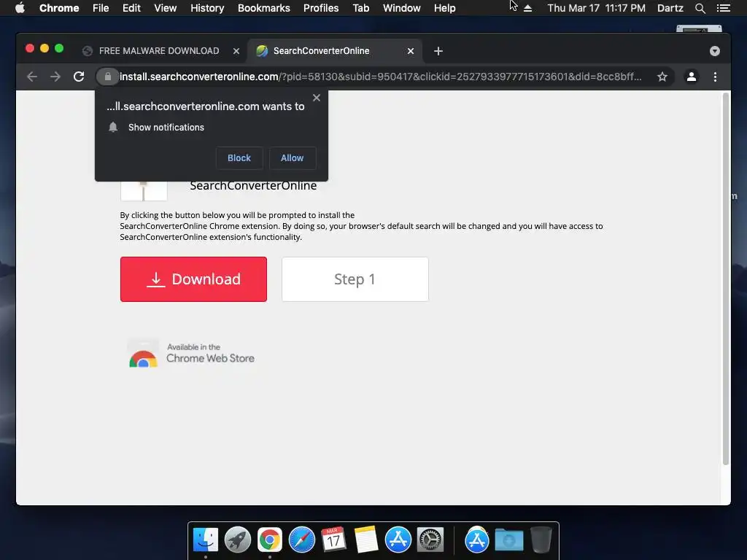Open Safari from the Dock
This screenshot has width=747, height=560.
(x=301, y=540)
